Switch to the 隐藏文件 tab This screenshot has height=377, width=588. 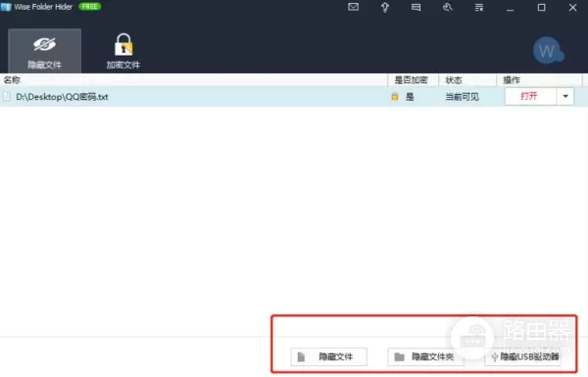[44, 51]
